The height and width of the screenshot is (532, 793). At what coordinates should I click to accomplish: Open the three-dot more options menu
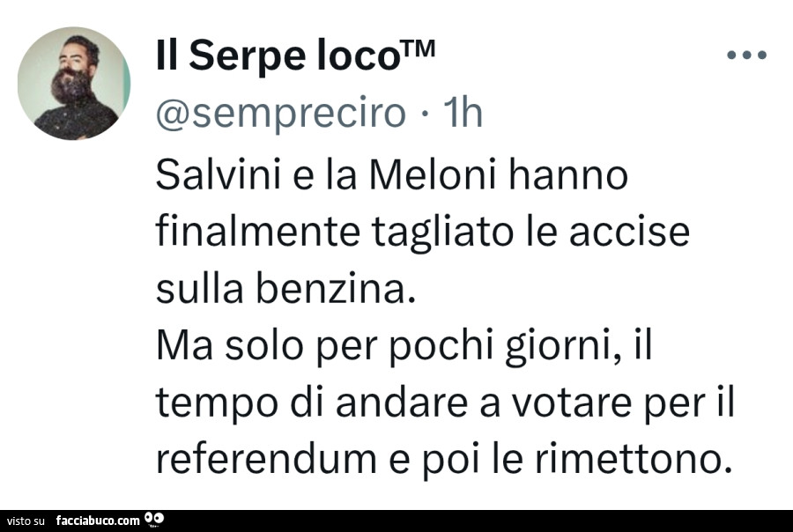(x=747, y=55)
